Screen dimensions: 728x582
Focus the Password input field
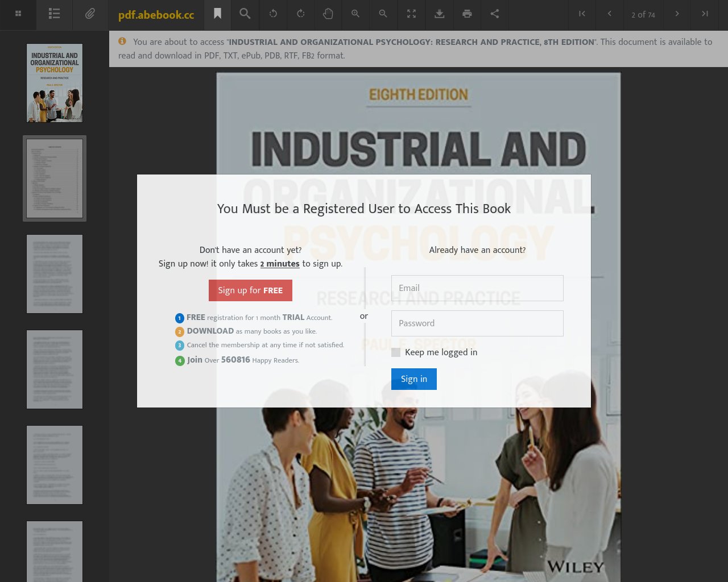point(477,323)
